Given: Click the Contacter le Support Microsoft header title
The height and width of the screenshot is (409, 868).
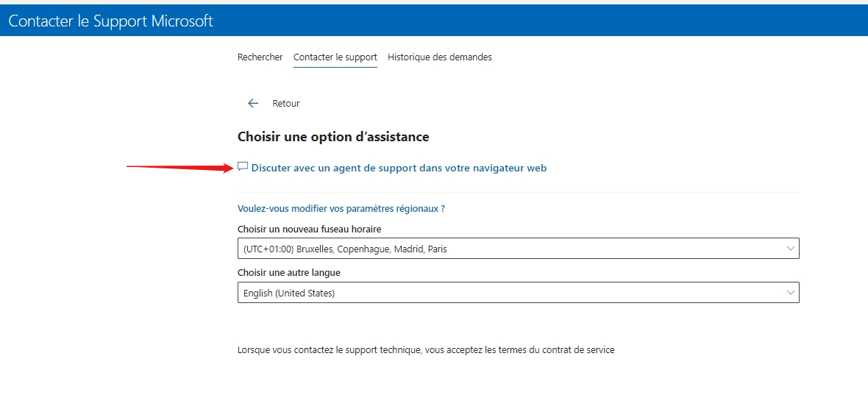Looking at the screenshot, I should pos(111,21).
